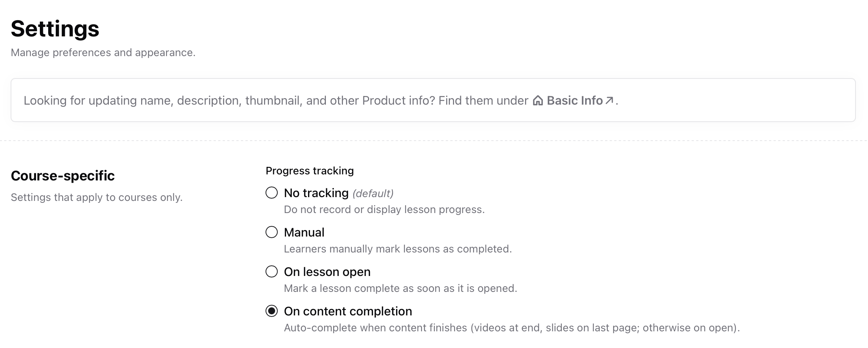Click the Manual option description text

398,249
